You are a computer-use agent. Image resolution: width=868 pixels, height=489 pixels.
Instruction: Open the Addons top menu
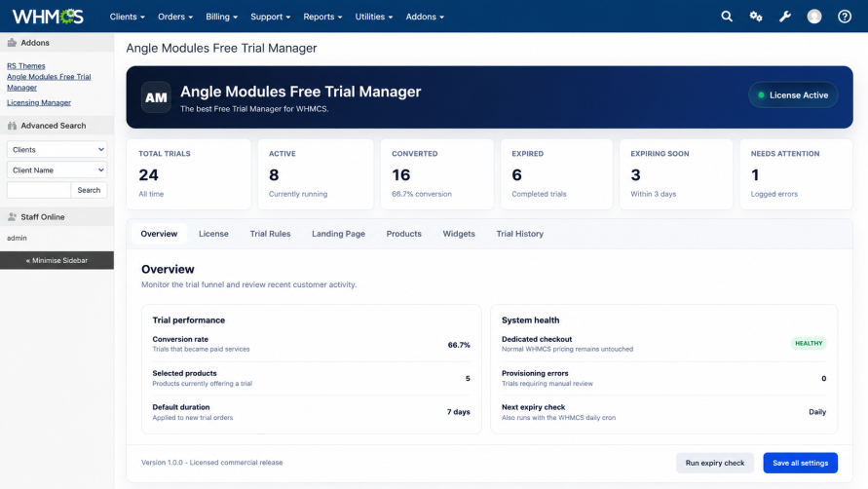pyautogui.click(x=425, y=17)
